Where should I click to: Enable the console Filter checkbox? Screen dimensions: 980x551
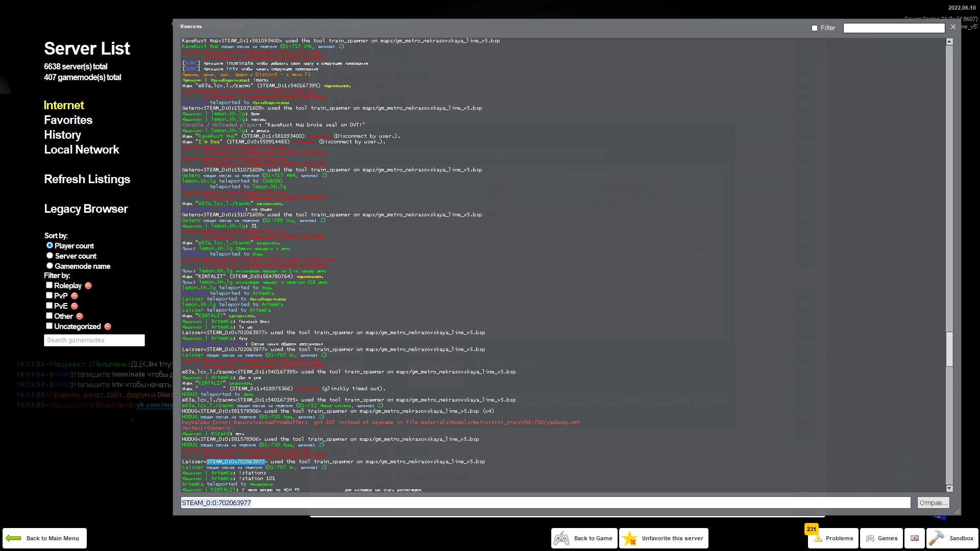tap(815, 28)
